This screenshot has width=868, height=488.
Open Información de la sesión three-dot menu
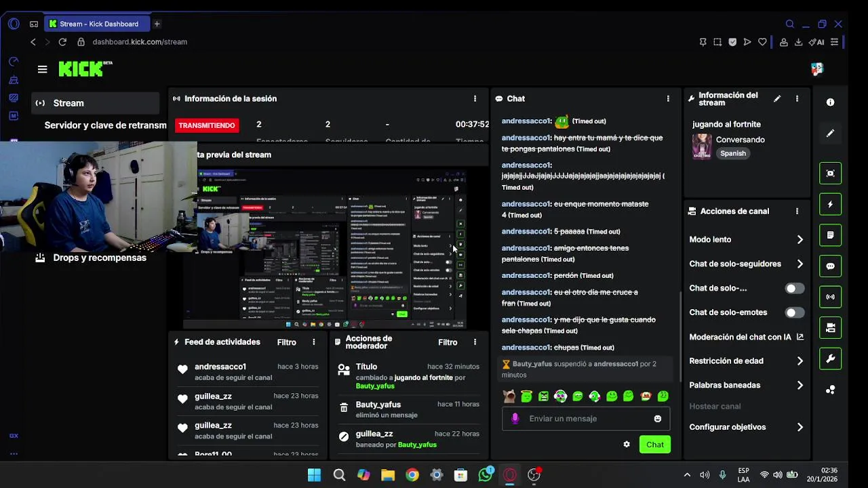click(x=475, y=98)
